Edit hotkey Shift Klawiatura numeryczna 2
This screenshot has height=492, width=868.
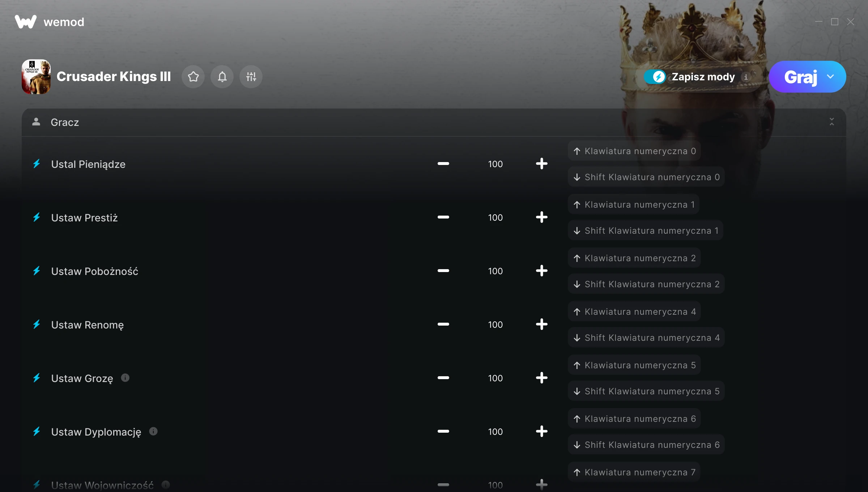click(646, 284)
